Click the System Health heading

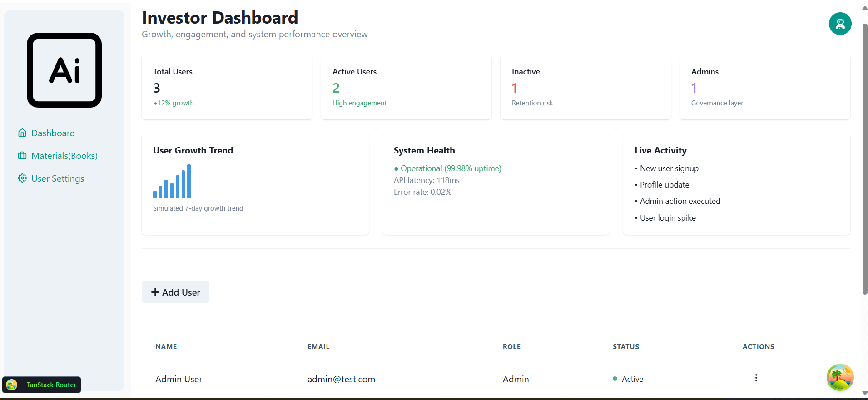click(424, 150)
